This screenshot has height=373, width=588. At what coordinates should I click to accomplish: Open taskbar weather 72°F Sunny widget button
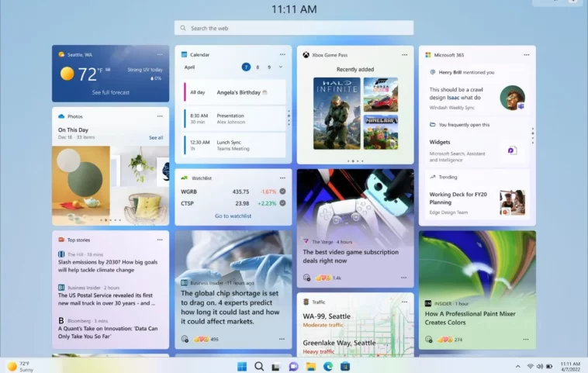pos(20,366)
